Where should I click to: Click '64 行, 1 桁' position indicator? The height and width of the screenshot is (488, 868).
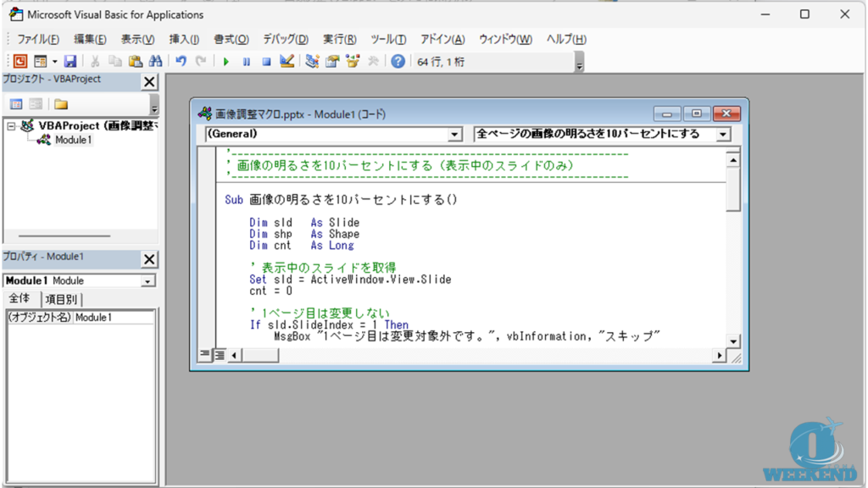tap(441, 62)
